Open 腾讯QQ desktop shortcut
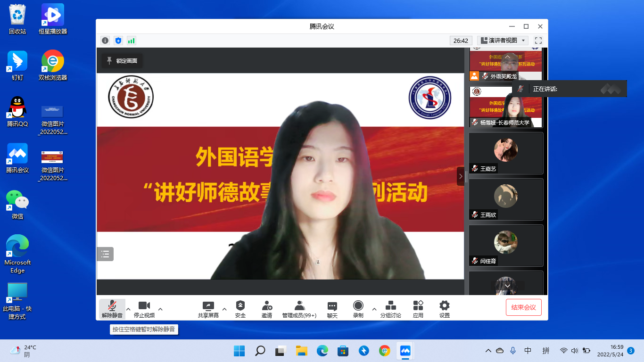The height and width of the screenshot is (362, 644). point(17,112)
